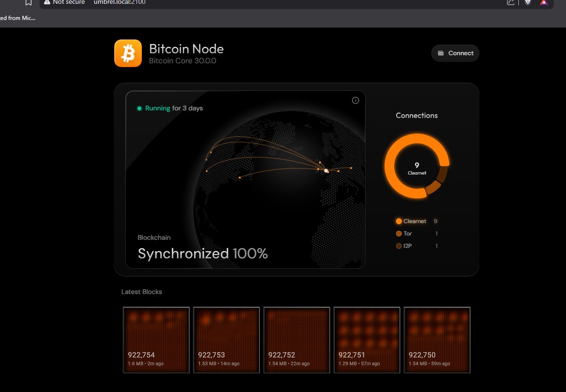Open block 922,752 thumbnail
This screenshot has height=392, width=566.
tap(297, 340)
